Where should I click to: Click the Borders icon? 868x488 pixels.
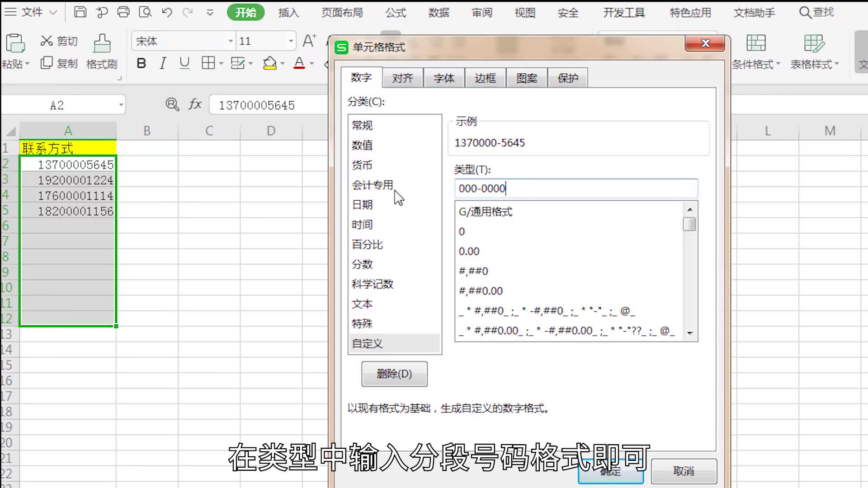[208, 63]
